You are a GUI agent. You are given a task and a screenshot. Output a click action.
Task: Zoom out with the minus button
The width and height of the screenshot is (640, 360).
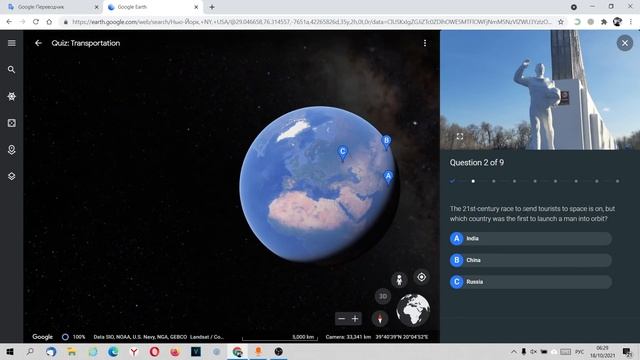click(342, 318)
